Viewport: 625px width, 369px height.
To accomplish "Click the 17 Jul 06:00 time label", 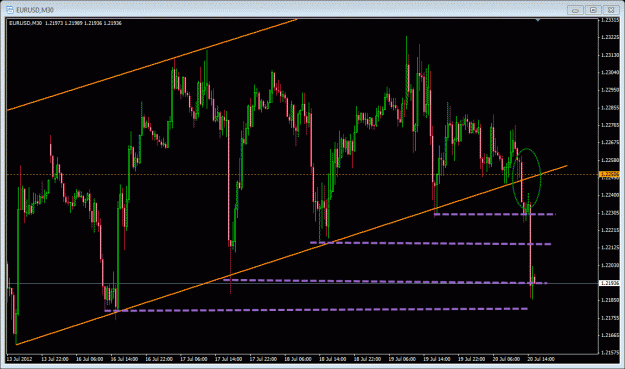I will coord(194,359).
